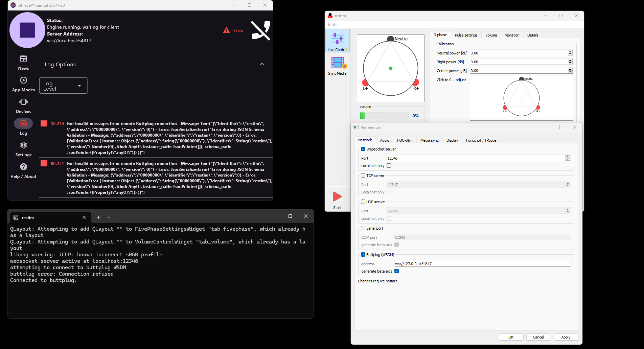Open a new terminal tab with plus
This screenshot has width=644, height=349.
pyautogui.click(x=98, y=217)
